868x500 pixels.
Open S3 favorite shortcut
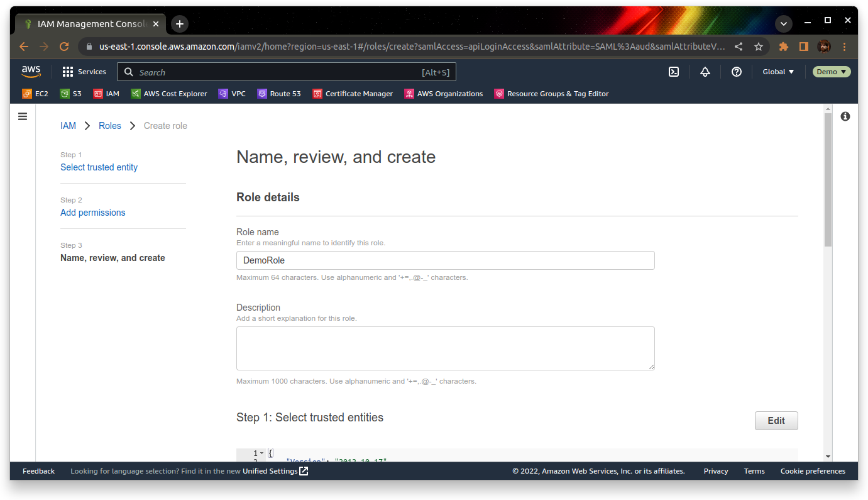pos(70,94)
